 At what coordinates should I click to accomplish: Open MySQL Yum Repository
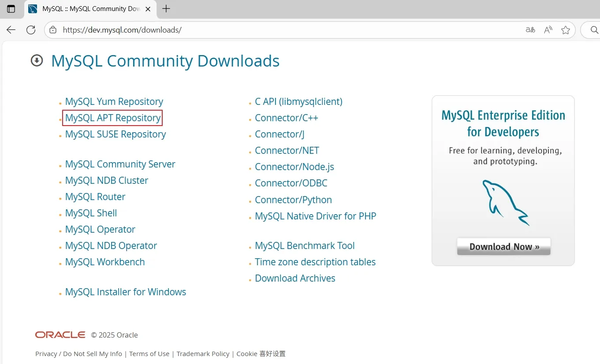114,102
